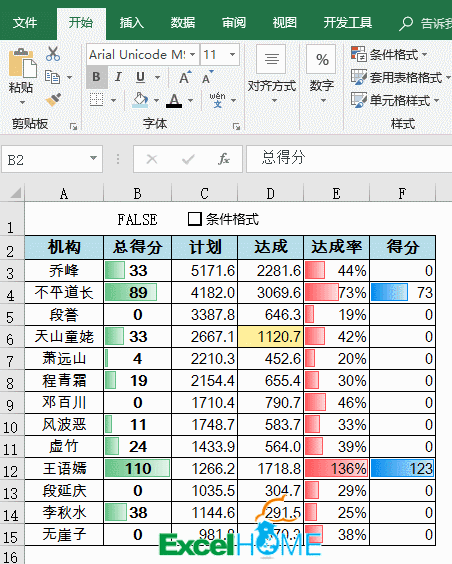Expand the font size dropdown
The image size is (452, 564).
(232, 55)
